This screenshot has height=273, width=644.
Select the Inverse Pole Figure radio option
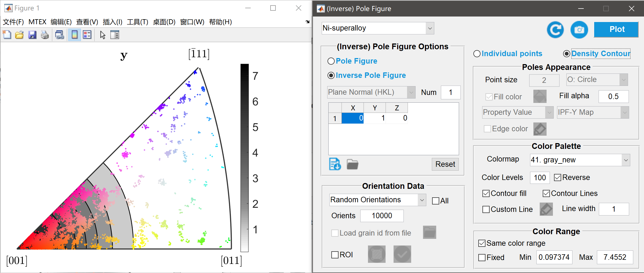331,75
